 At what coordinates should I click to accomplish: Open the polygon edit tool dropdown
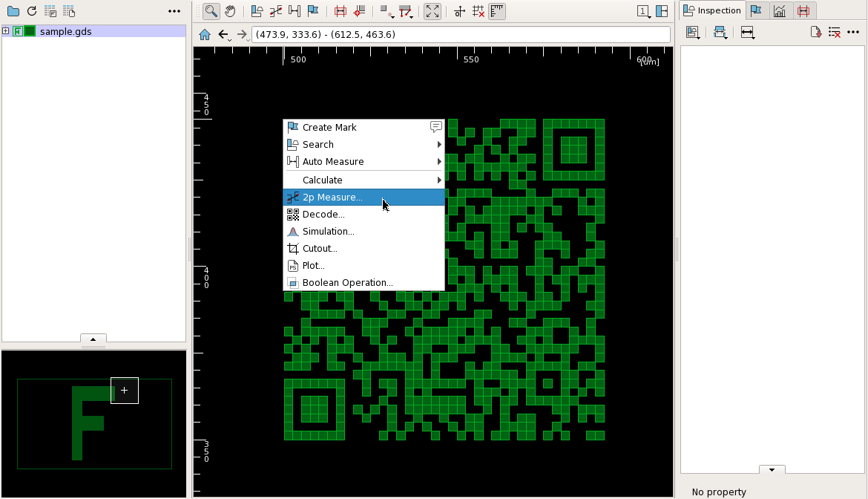tap(406, 11)
